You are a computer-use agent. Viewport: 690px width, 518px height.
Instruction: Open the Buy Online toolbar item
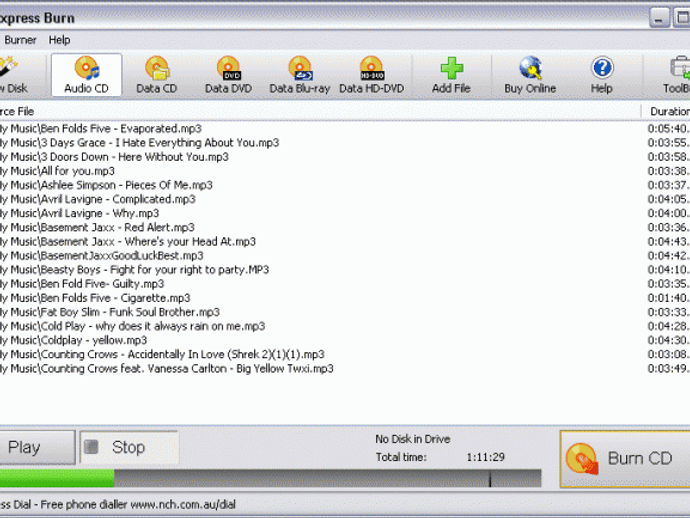click(x=530, y=75)
